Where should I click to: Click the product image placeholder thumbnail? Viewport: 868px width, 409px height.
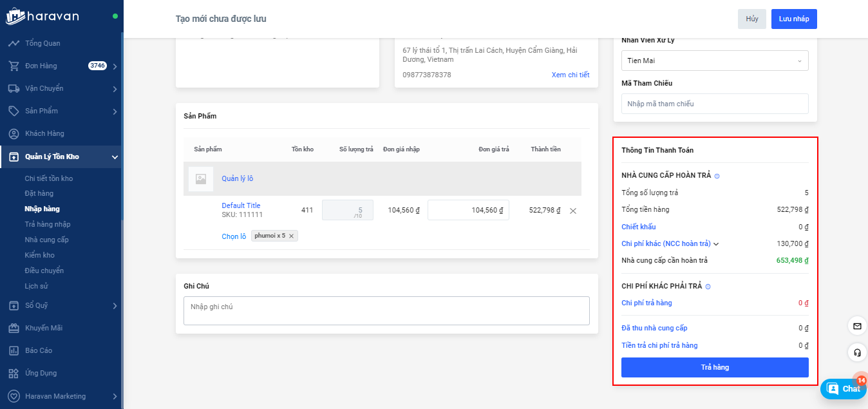tap(201, 179)
